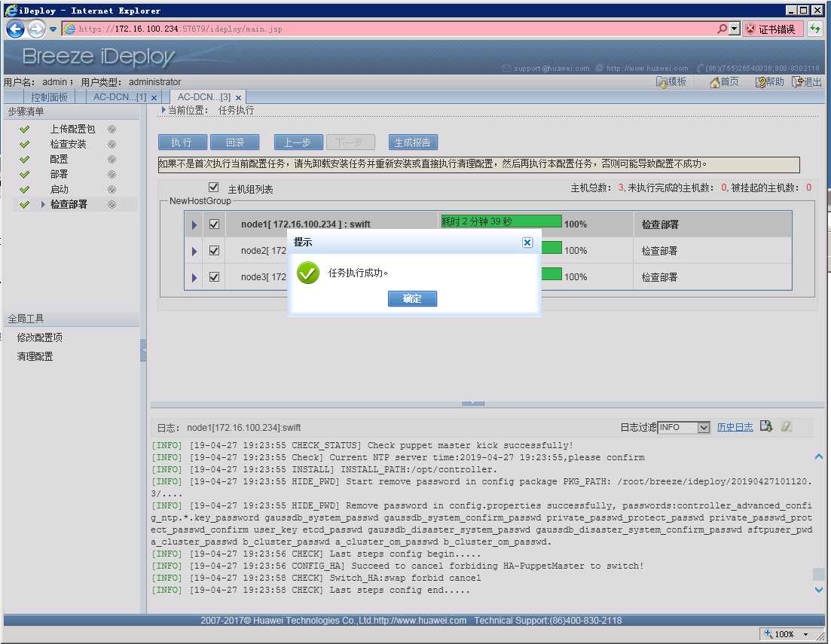Open 修改配置项 global tool
This screenshot has height=644, width=831.
coord(40,337)
